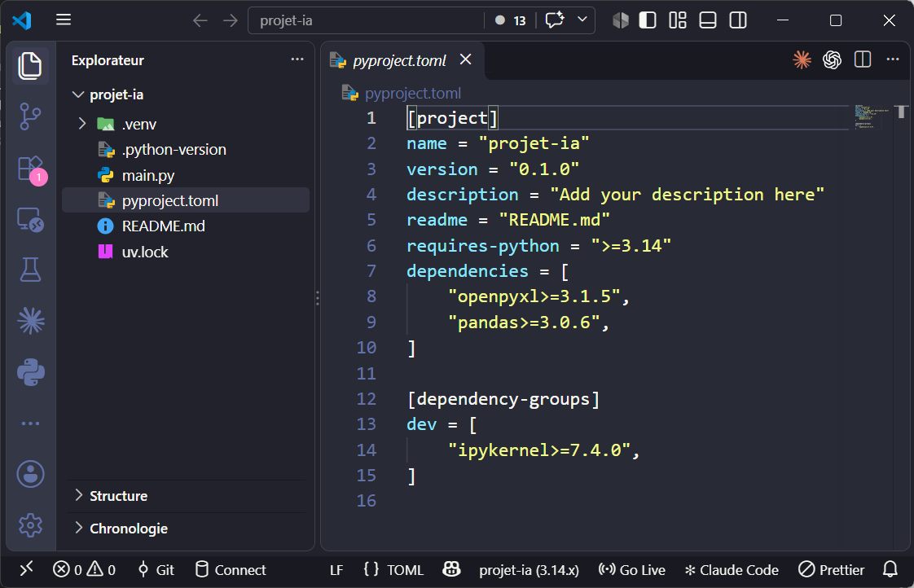Click line number 11 in gutter
Screen dimensions: 914x588
366,374
